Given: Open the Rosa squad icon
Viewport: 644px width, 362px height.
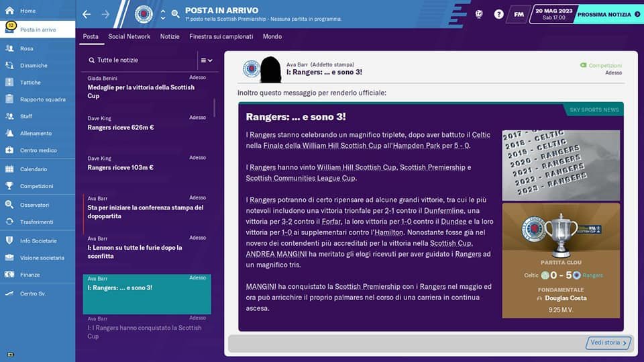Looking at the screenshot, I should [9, 48].
